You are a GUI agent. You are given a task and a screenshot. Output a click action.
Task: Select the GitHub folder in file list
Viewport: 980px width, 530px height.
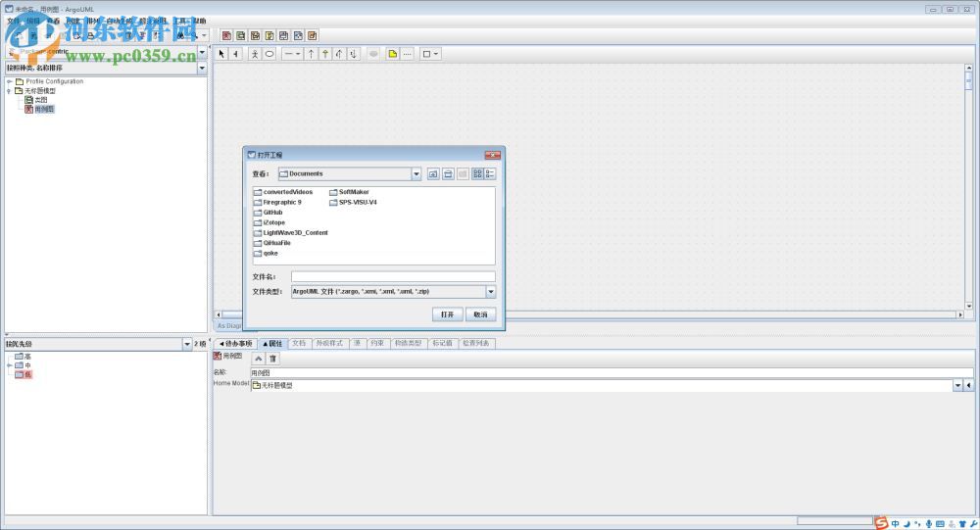point(272,213)
